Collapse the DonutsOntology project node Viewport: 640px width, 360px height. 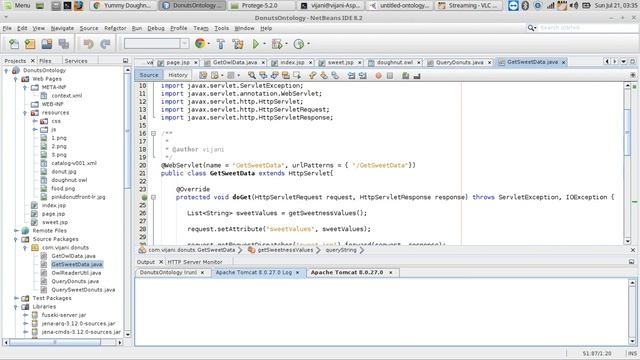coord(6,71)
